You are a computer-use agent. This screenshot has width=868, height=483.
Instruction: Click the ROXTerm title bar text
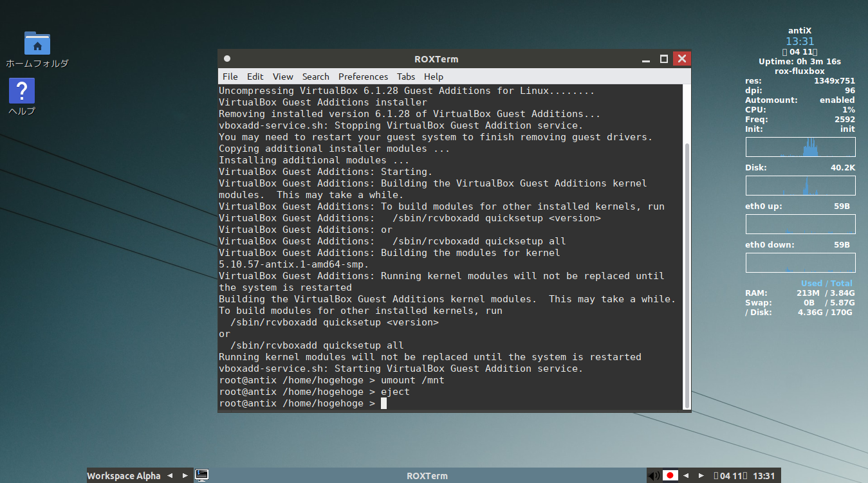point(436,59)
